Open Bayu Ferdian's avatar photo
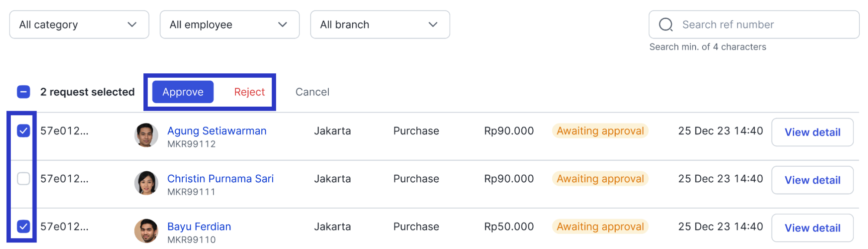The width and height of the screenshot is (868, 249). [x=146, y=230]
